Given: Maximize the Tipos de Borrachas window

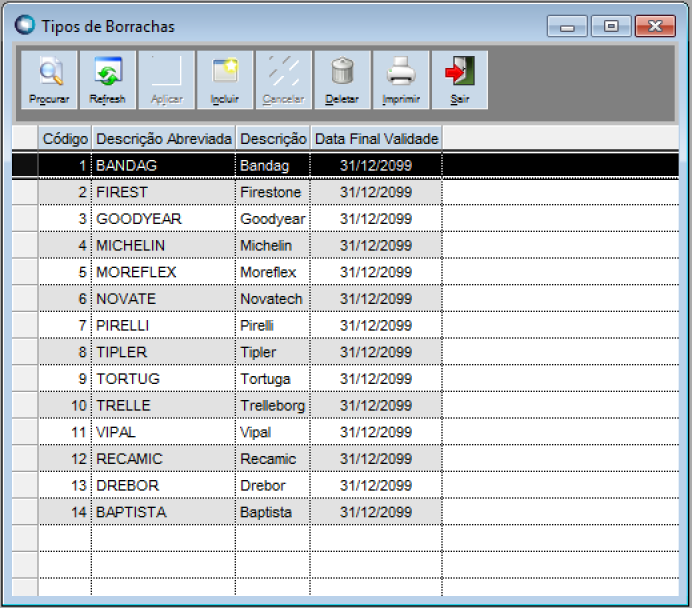Looking at the screenshot, I should click(611, 26).
